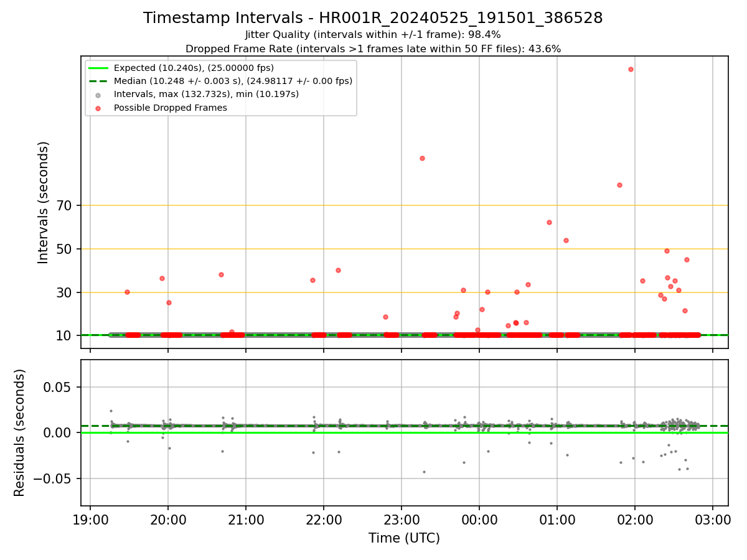The height and width of the screenshot is (560, 747).
Task: Select the Jitter Quality 98.4% subtitle
Action: [373, 35]
